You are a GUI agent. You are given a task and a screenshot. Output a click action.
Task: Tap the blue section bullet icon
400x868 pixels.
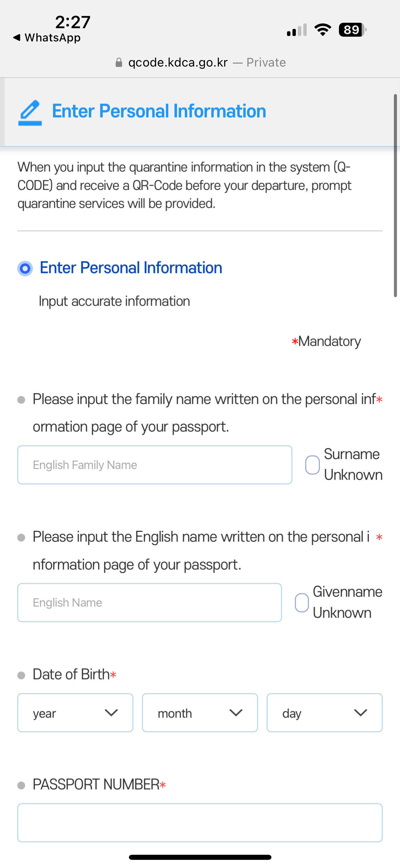[x=25, y=268]
